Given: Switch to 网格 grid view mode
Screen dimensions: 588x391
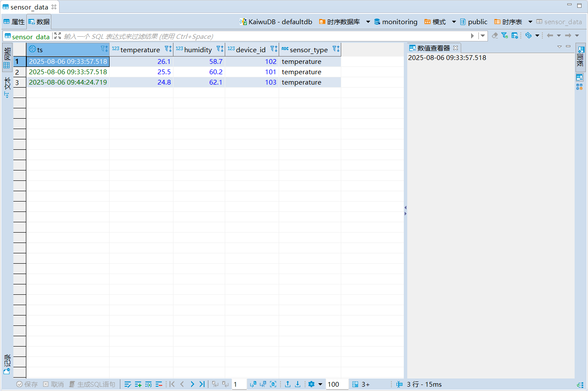Looking at the screenshot, I should (7, 58).
